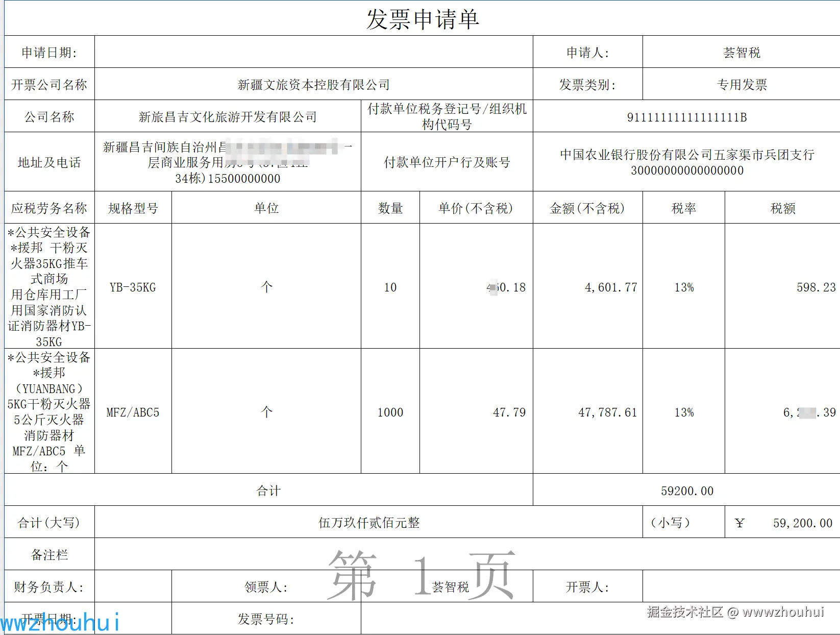Click the 13% rate in YB-35KG row
This screenshot has height=635, width=840.
[x=684, y=286]
